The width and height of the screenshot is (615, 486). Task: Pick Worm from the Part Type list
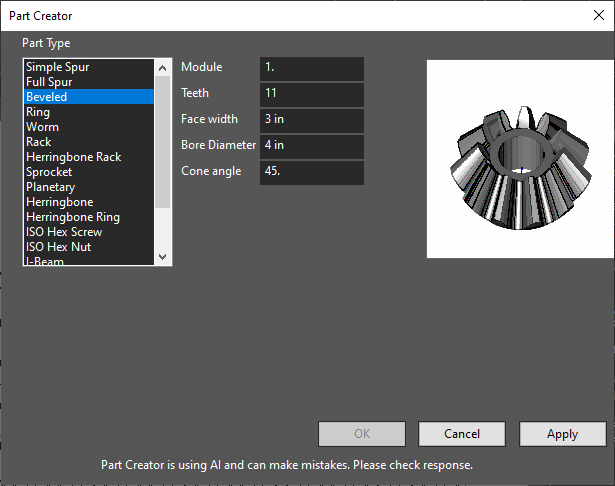89,127
